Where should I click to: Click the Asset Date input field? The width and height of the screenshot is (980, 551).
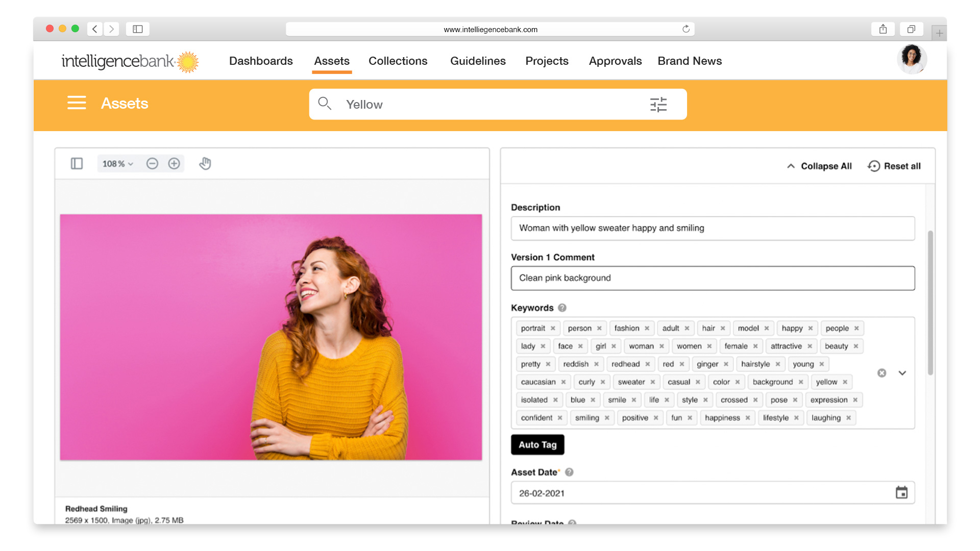click(713, 493)
